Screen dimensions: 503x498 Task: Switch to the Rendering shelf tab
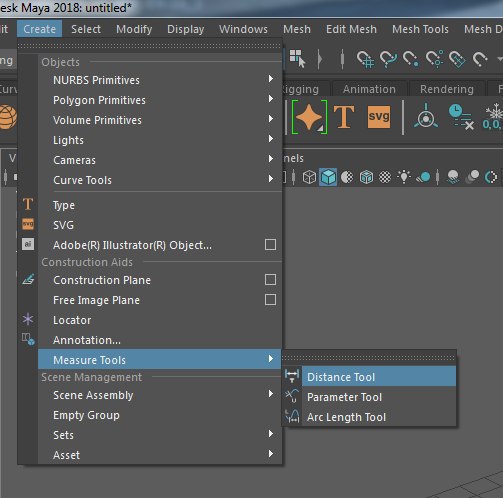pos(447,89)
